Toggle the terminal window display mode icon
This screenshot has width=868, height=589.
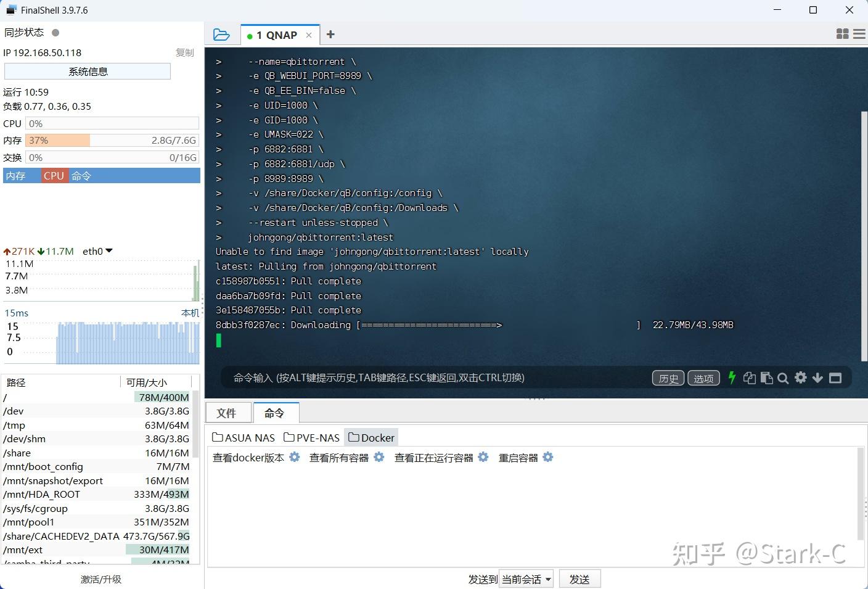835,378
